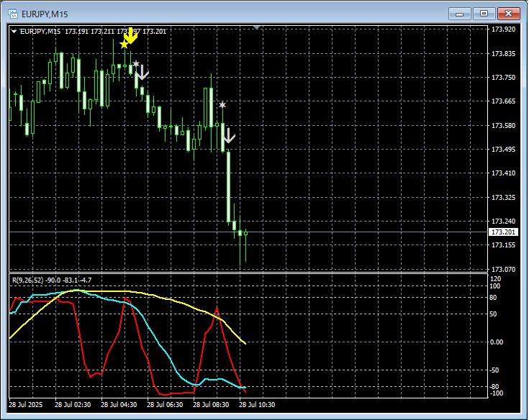Viewport: 529px width, 420px height.
Task: Click the 28 Jul 08:30 time label
Action: [x=211, y=404]
